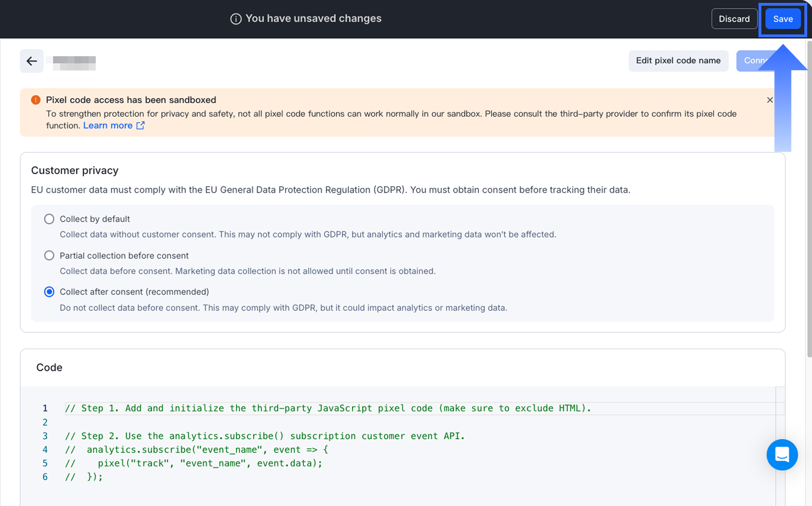
Task: Click the orange warning icon in banner
Action: [x=36, y=100]
